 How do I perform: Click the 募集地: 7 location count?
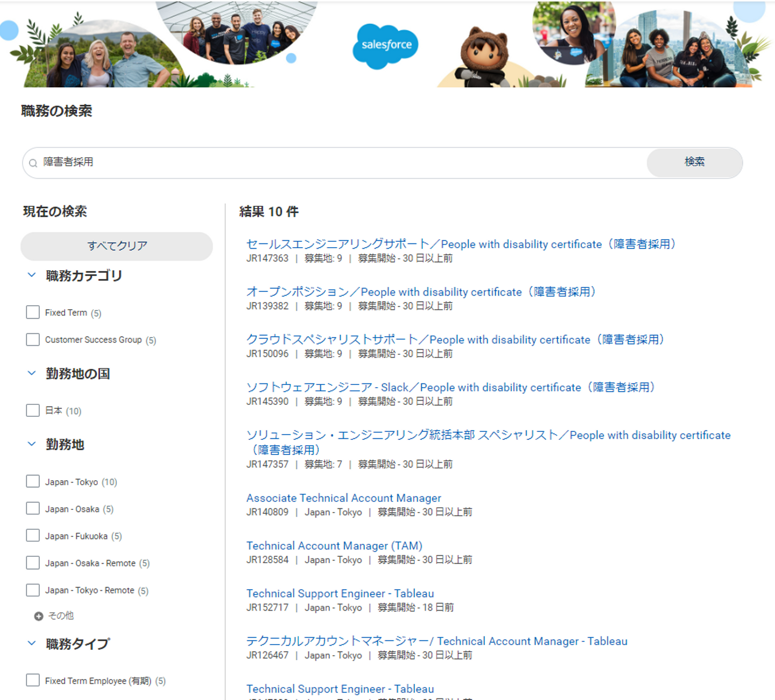point(323,464)
